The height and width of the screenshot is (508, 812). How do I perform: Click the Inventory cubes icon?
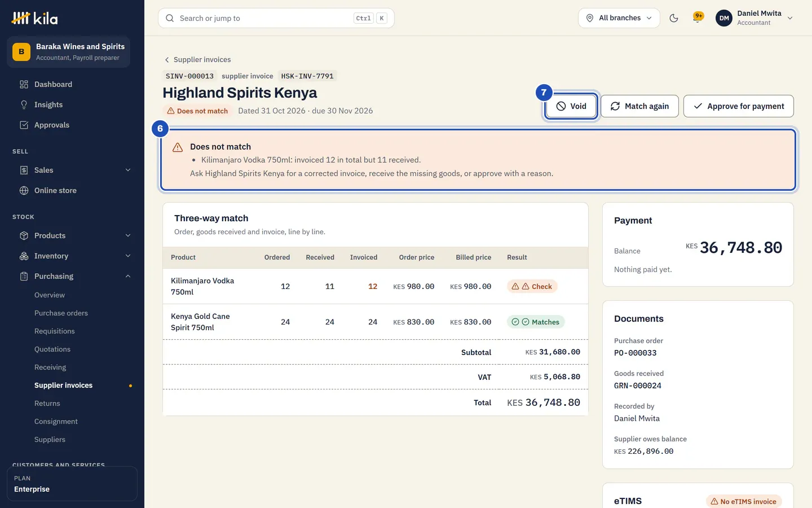pos(24,256)
